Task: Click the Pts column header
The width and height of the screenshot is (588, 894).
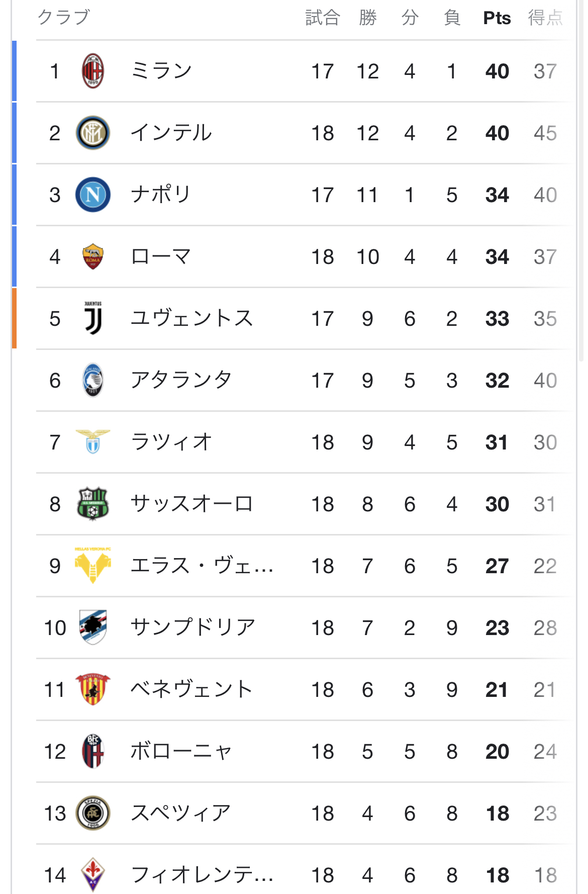Action: 497,18
